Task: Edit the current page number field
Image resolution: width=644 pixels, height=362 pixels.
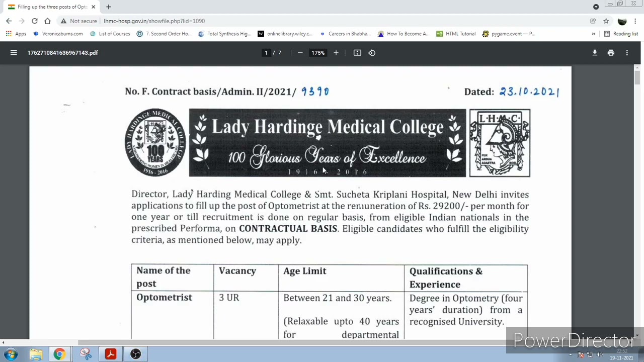Action: point(266,53)
